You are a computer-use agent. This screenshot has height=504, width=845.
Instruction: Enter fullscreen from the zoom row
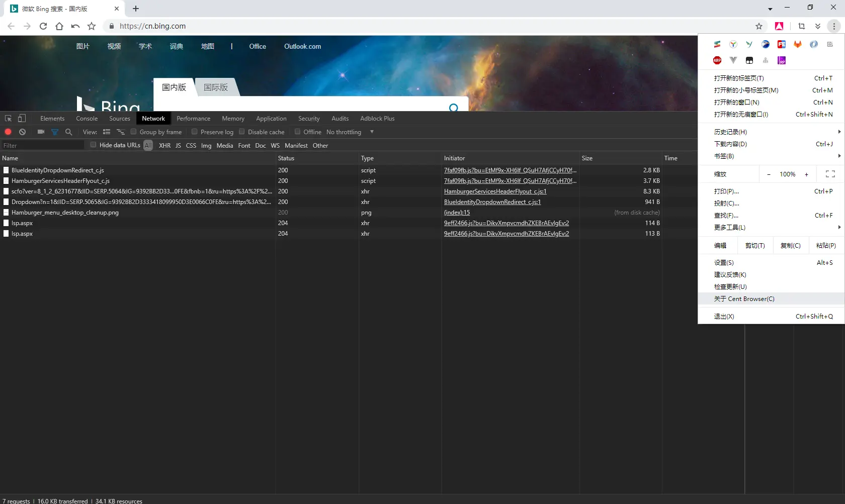point(830,174)
